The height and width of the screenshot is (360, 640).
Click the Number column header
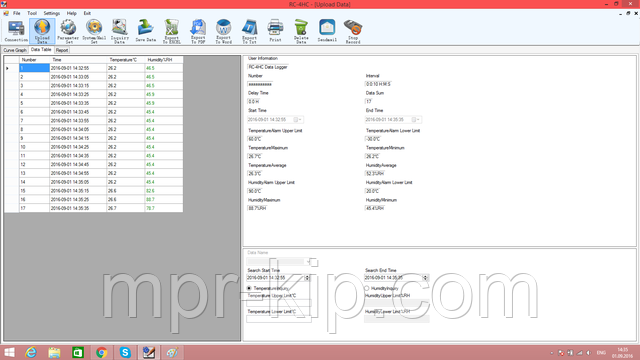tap(34, 60)
